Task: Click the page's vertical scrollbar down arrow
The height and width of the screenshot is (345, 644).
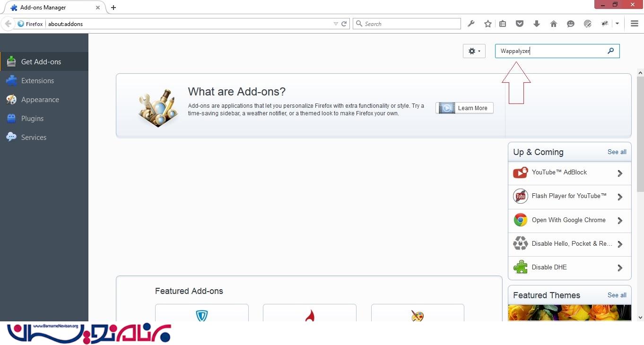Action: click(x=640, y=318)
